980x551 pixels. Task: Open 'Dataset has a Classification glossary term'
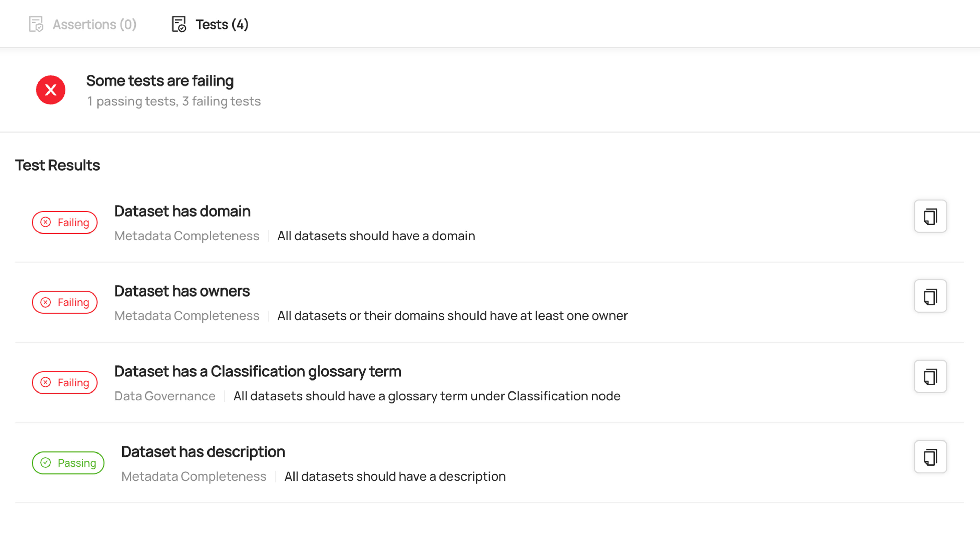point(258,372)
